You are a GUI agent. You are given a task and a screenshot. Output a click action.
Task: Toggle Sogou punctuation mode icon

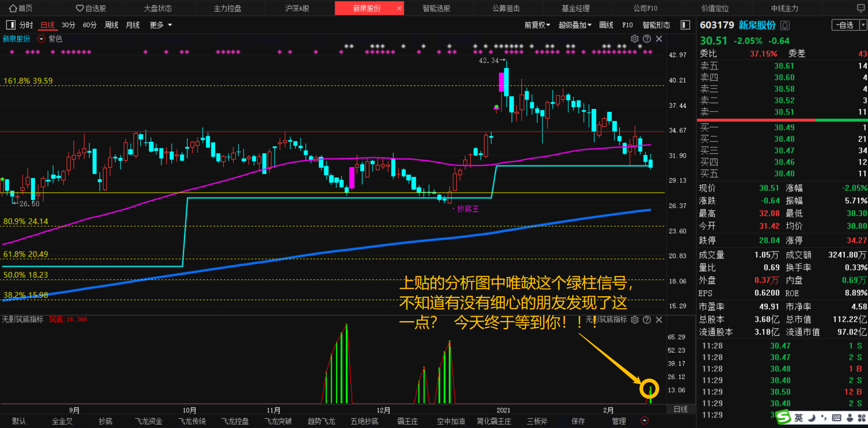point(824,418)
